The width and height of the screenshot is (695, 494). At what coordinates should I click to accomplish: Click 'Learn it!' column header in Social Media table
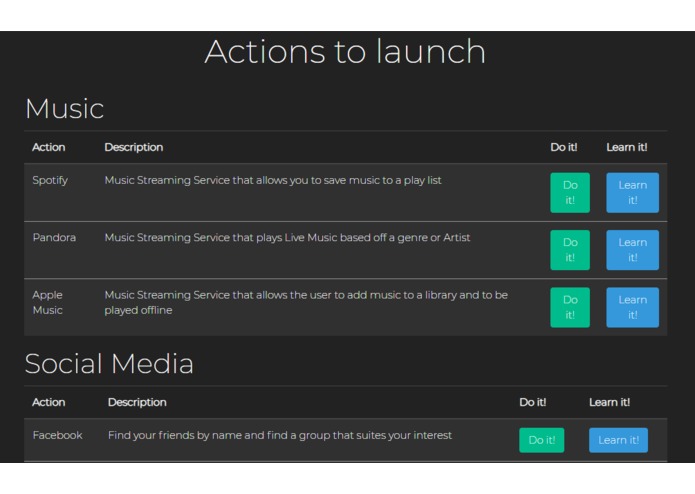pos(609,402)
